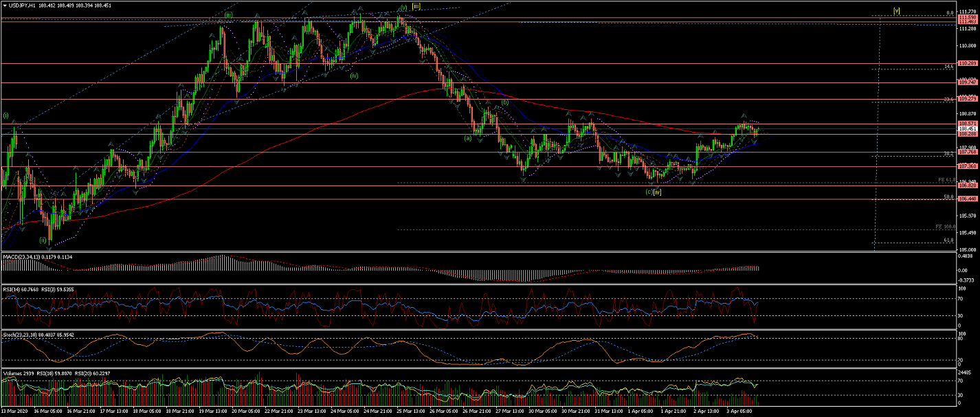The height and width of the screenshot is (417, 980).
Task: Click the 108.870 price axis value
Action: [968, 114]
